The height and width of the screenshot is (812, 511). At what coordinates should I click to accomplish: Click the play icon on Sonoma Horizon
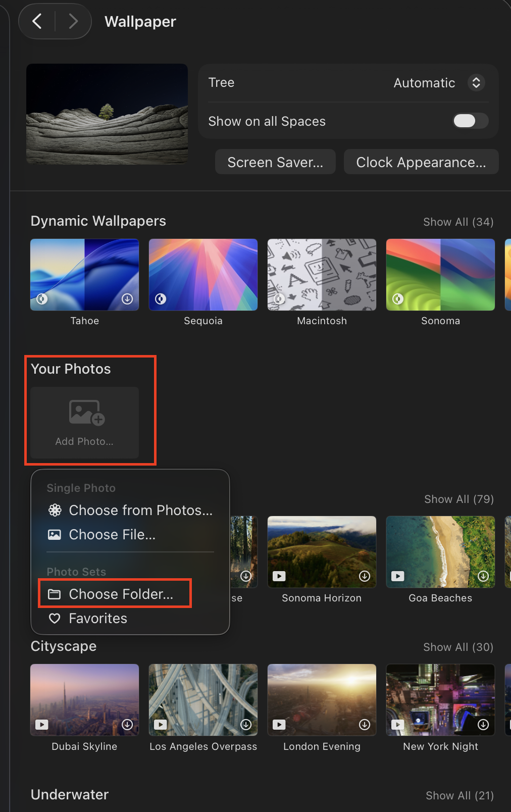click(x=279, y=576)
